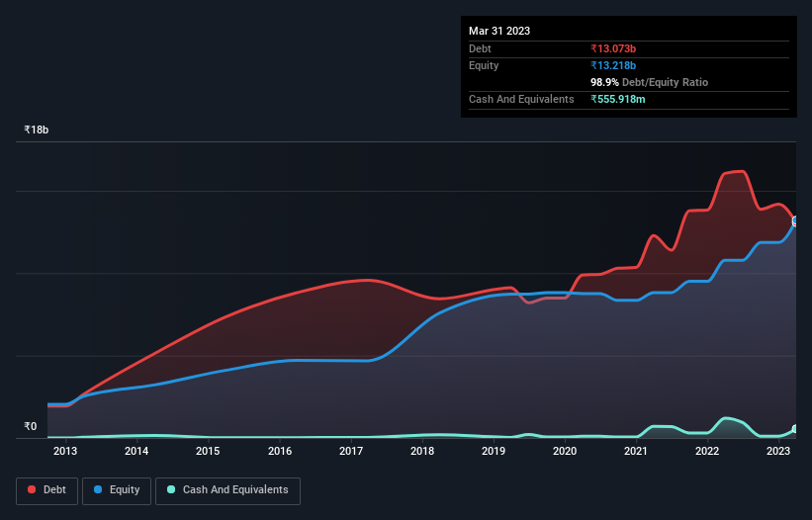812x520 pixels.
Task: Click the Equity endpoint marker at 2023
Action: [x=795, y=220]
